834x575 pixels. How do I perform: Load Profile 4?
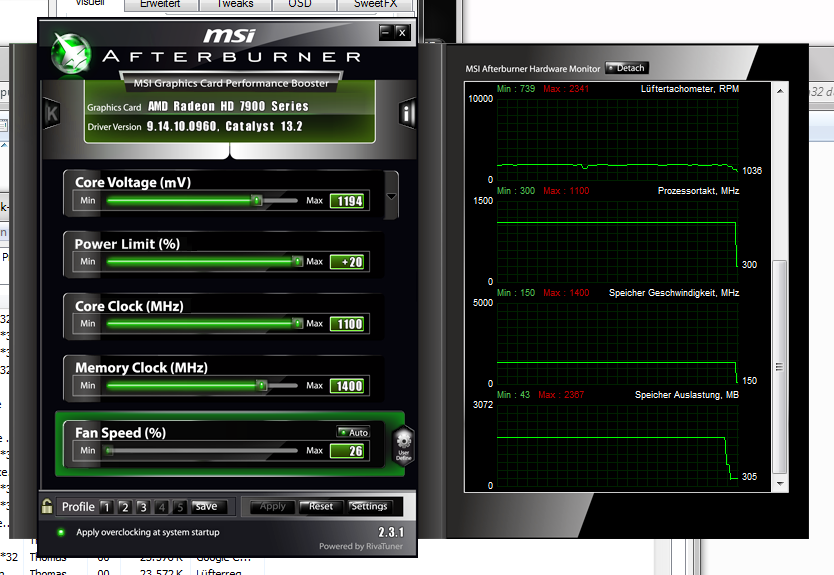click(161, 507)
